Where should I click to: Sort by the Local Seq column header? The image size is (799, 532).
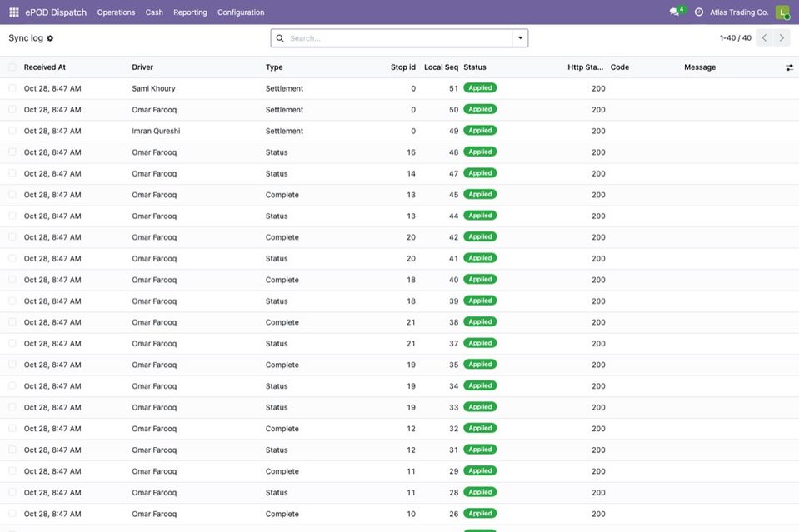pos(442,67)
